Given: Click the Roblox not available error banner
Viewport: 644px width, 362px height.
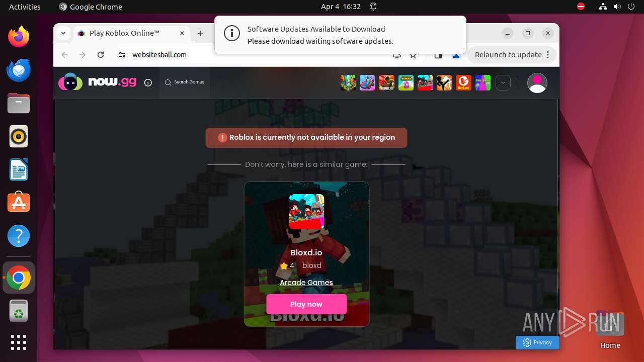Looking at the screenshot, I should 306,138.
